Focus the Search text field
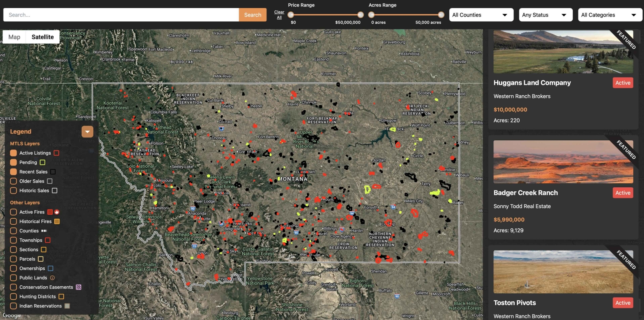This screenshot has height=320, width=644. point(121,15)
